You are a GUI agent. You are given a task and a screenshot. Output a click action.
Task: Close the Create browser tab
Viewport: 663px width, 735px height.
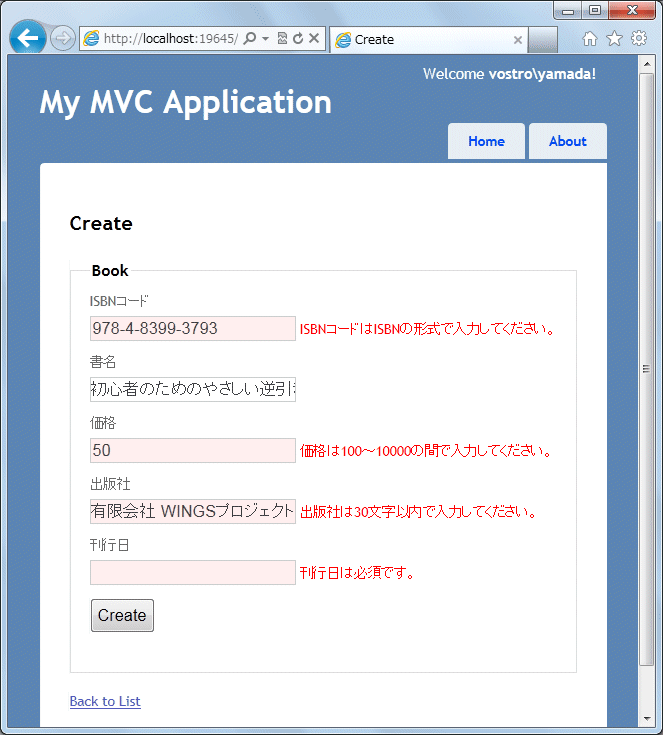click(x=518, y=40)
